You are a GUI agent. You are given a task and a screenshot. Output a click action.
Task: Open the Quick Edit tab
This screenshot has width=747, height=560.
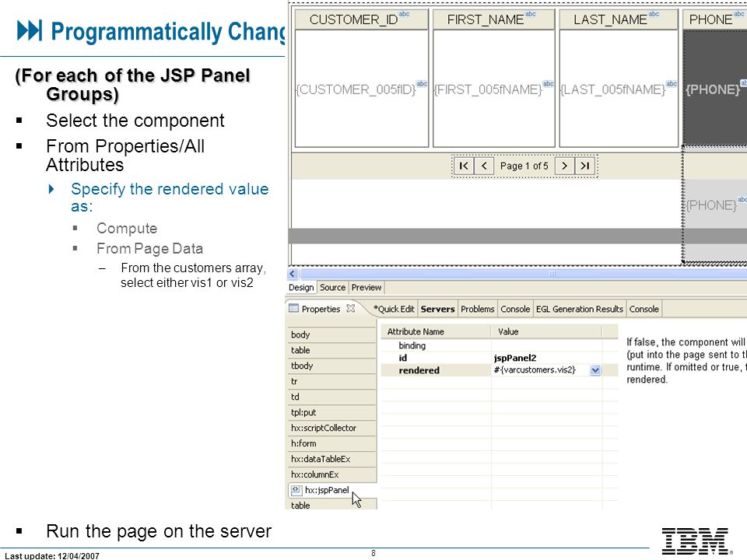click(394, 309)
